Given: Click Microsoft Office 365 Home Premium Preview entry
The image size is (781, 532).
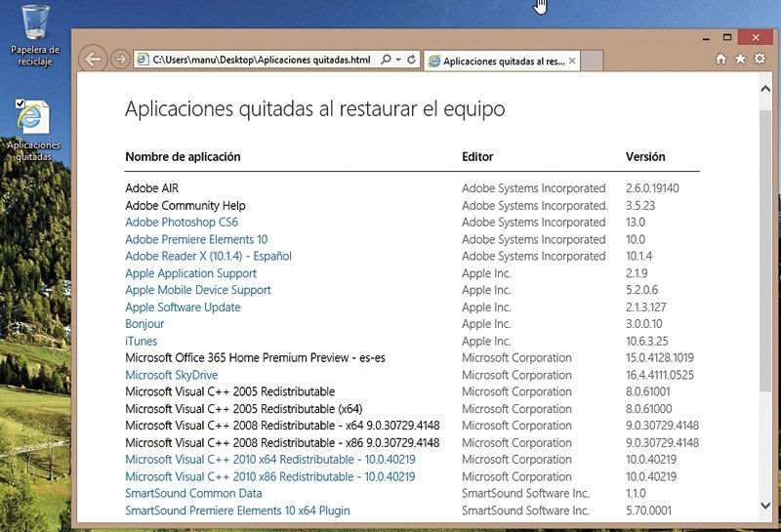Looking at the screenshot, I should [x=255, y=357].
